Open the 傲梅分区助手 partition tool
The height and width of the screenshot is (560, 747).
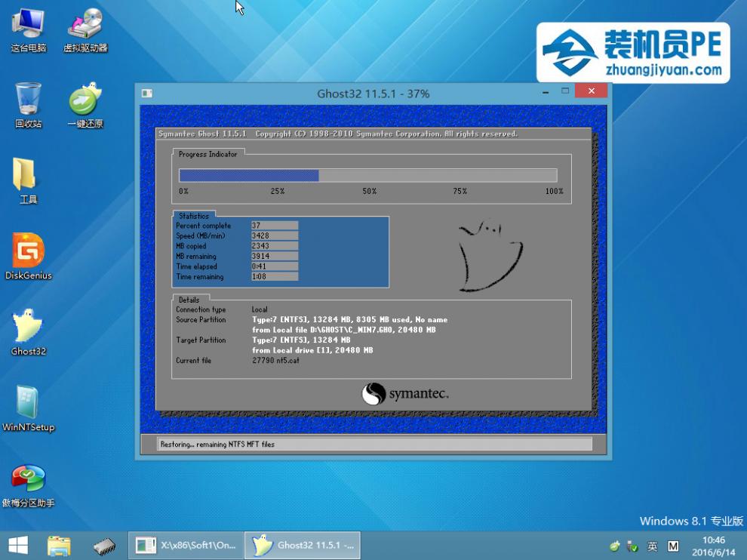click(x=28, y=483)
